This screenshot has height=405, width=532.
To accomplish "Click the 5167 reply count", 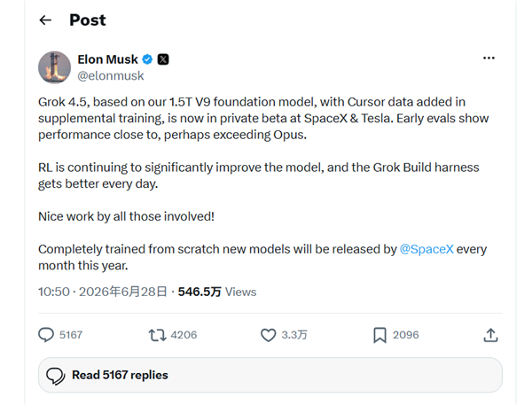I will [x=71, y=335].
